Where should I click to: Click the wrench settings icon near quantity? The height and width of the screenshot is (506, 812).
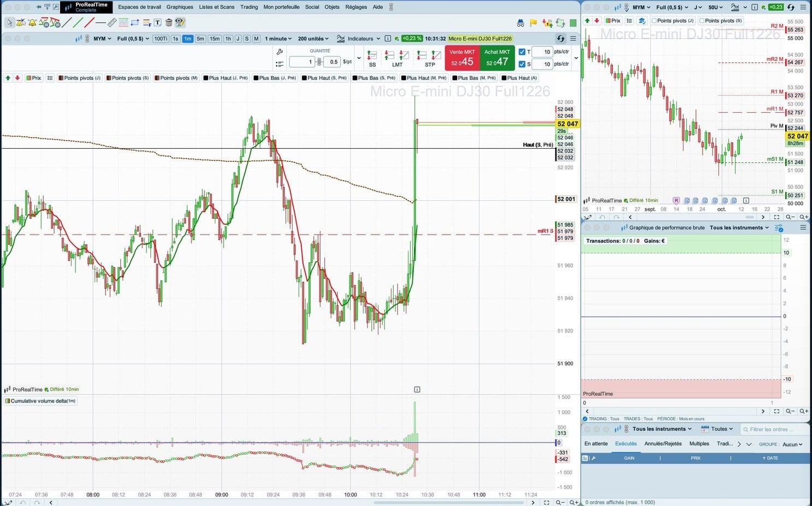click(x=279, y=52)
